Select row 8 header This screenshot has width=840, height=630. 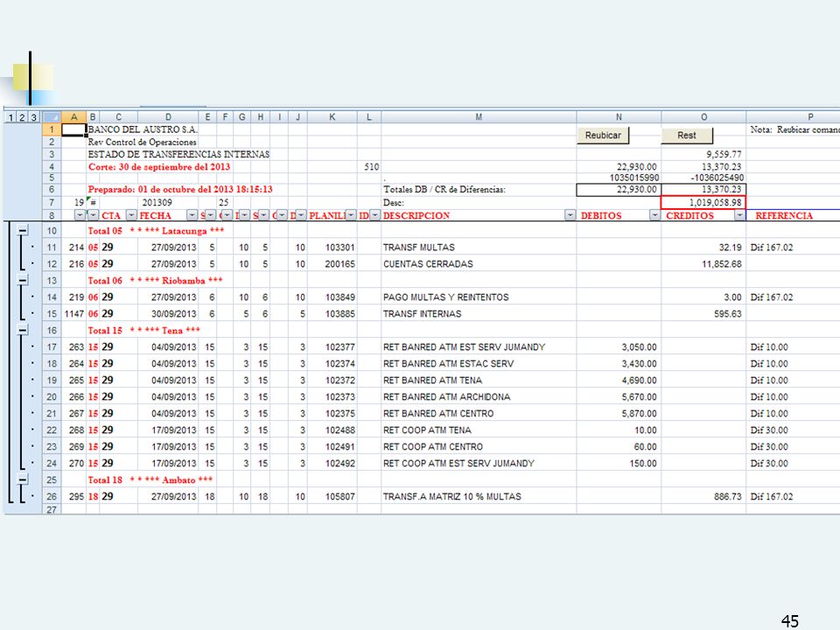click(x=52, y=215)
